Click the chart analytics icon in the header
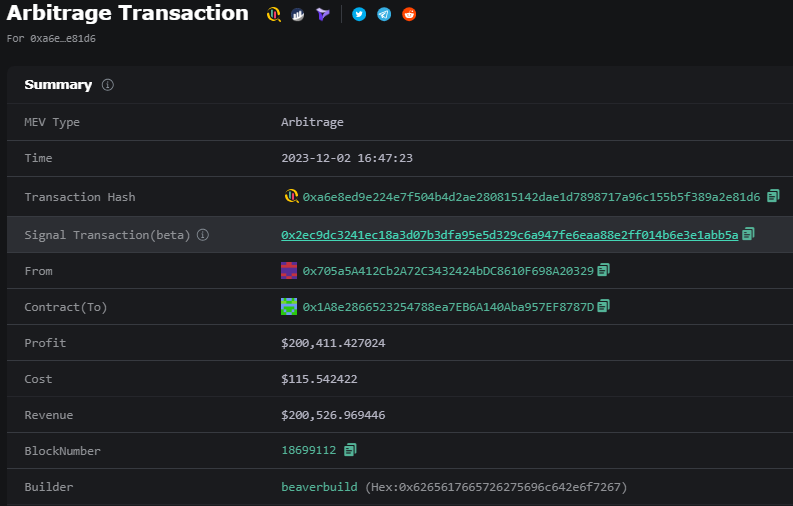 pos(298,15)
